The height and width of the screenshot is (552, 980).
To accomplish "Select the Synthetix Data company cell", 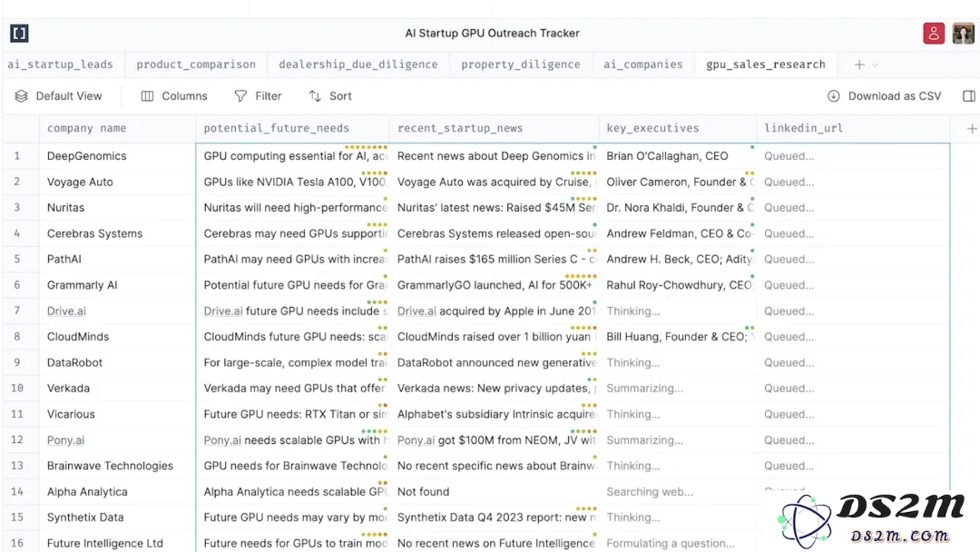I will pos(117,517).
